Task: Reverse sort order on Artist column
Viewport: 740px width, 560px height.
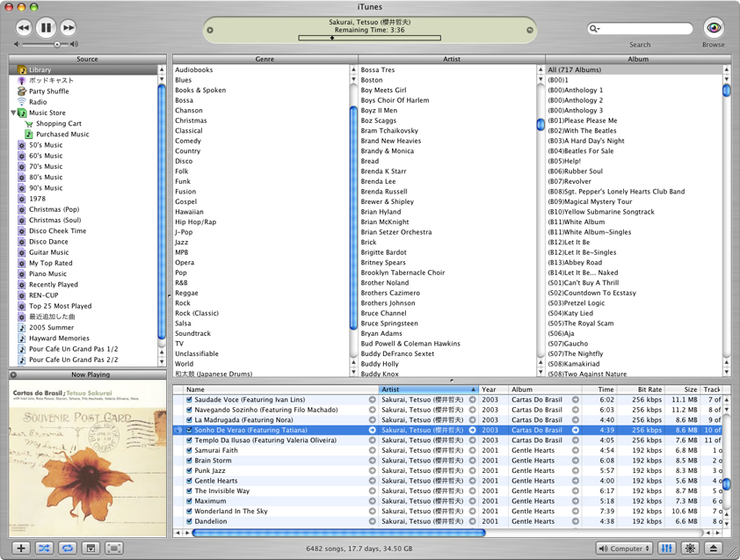Action: click(429, 389)
